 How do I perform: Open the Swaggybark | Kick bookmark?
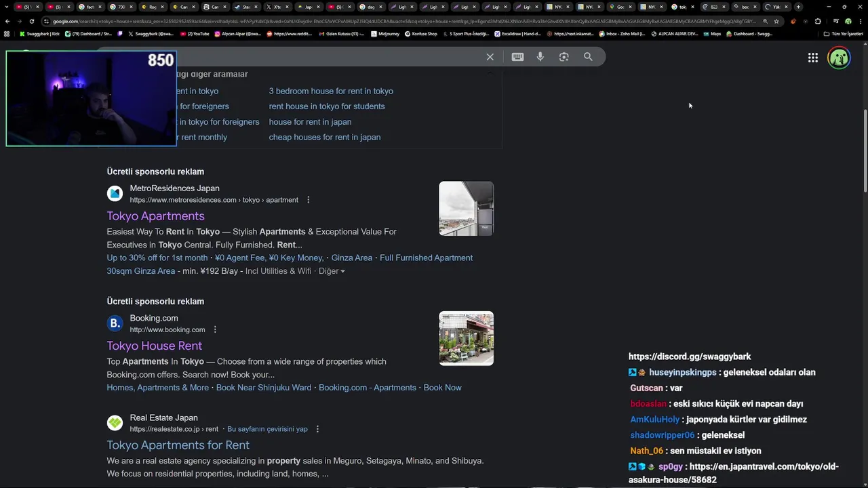[39, 33]
